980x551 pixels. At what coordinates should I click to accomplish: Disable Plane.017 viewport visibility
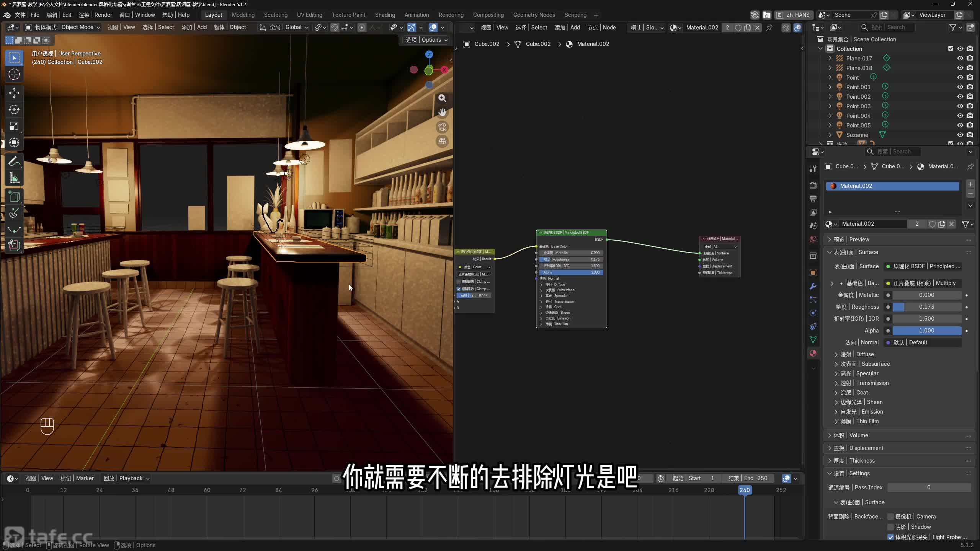(x=960, y=58)
